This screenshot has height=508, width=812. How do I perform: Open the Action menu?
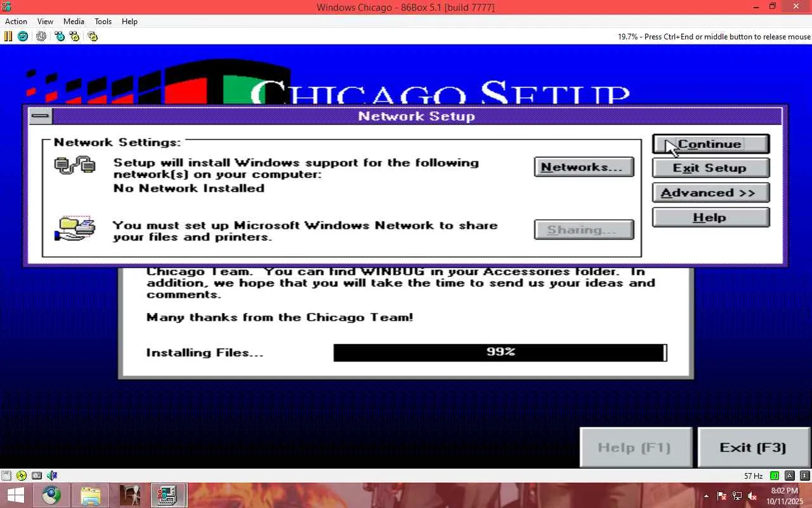[x=16, y=22]
